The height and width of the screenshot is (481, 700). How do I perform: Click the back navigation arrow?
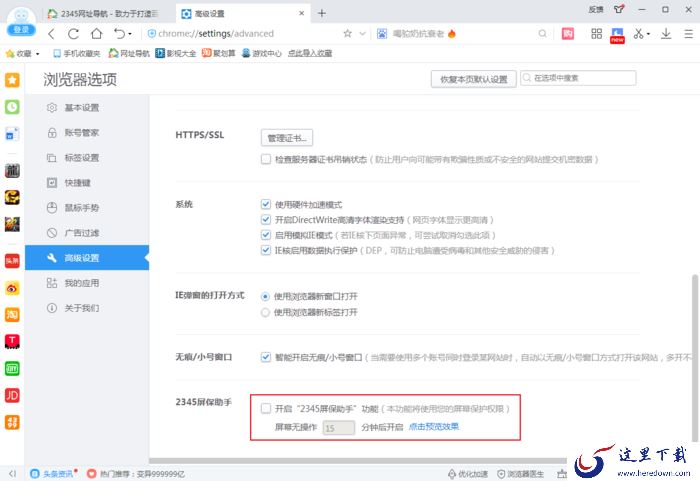pyautogui.click(x=51, y=34)
